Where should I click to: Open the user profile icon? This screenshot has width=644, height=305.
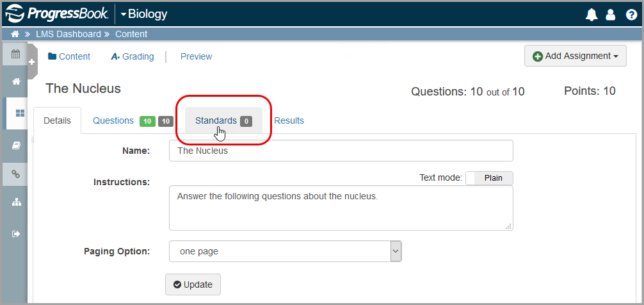pyautogui.click(x=611, y=15)
